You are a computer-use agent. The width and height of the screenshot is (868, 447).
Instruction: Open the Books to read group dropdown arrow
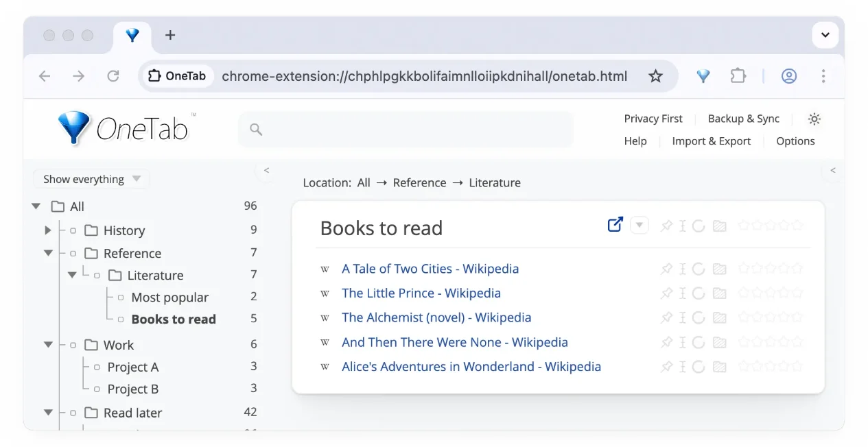[640, 225]
